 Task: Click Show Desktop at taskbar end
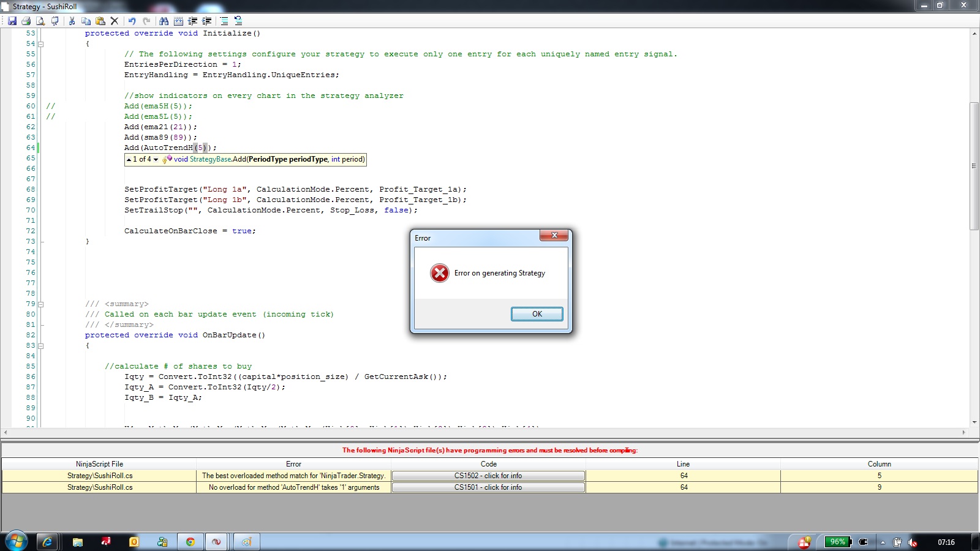pos(976,542)
